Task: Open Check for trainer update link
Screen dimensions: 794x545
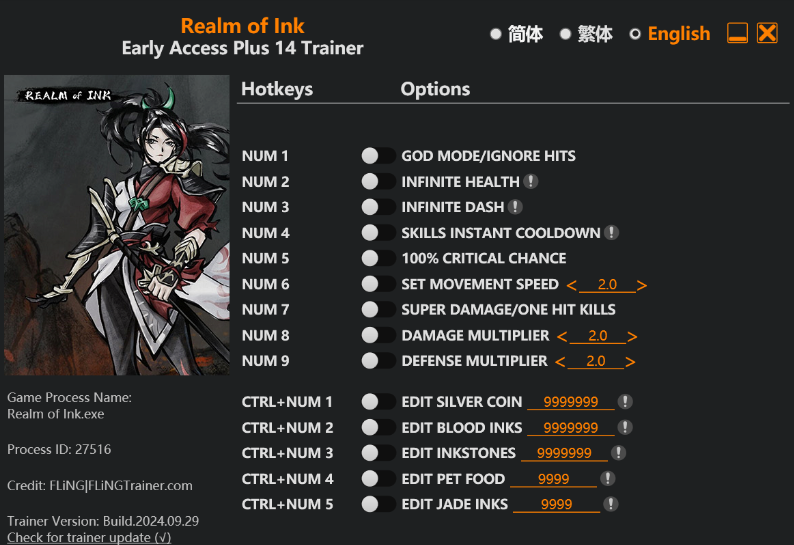Action: click(x=89, y=538)
